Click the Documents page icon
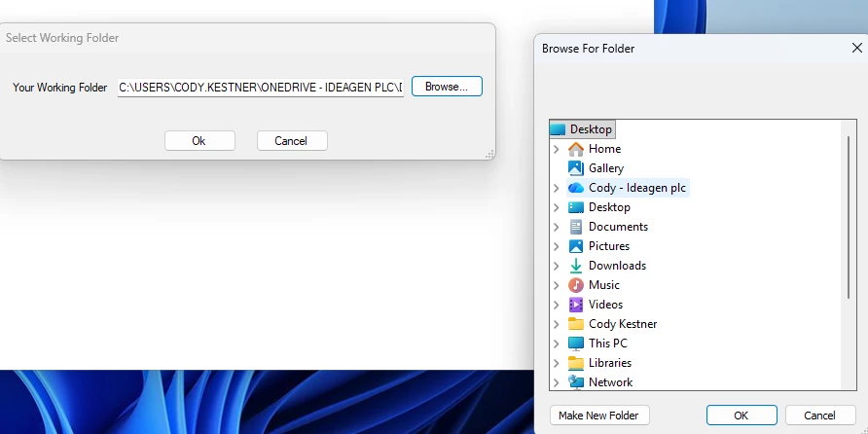The height and width of the screenshot is (434, 868). point(576,227)
